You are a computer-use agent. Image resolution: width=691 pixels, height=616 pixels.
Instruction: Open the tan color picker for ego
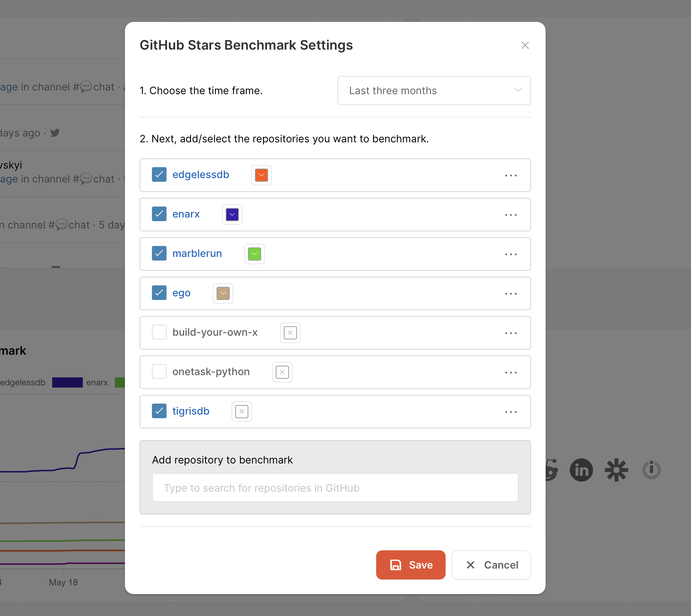coord(223,293)
